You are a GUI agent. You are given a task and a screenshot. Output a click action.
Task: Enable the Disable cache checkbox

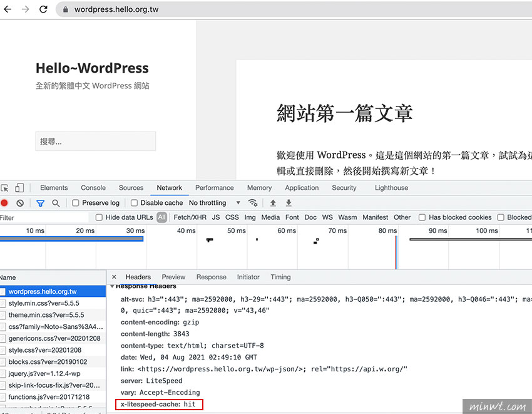point(135,203)
